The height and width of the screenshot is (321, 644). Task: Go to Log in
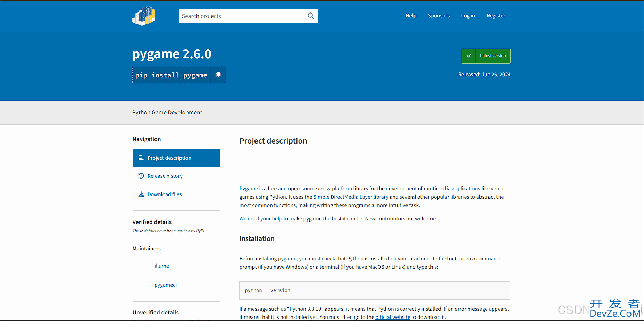[x=468, y=16]
